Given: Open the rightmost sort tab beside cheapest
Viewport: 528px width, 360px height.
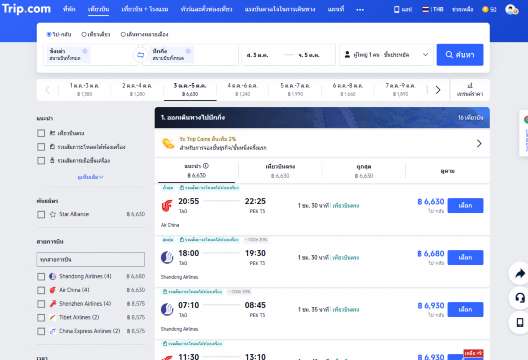Looking at the screenshot, I should pyautogui.click(x=448, y=171).
